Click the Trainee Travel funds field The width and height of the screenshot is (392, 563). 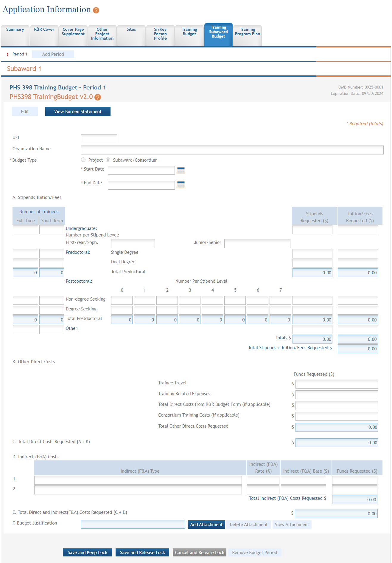[337, 384]
